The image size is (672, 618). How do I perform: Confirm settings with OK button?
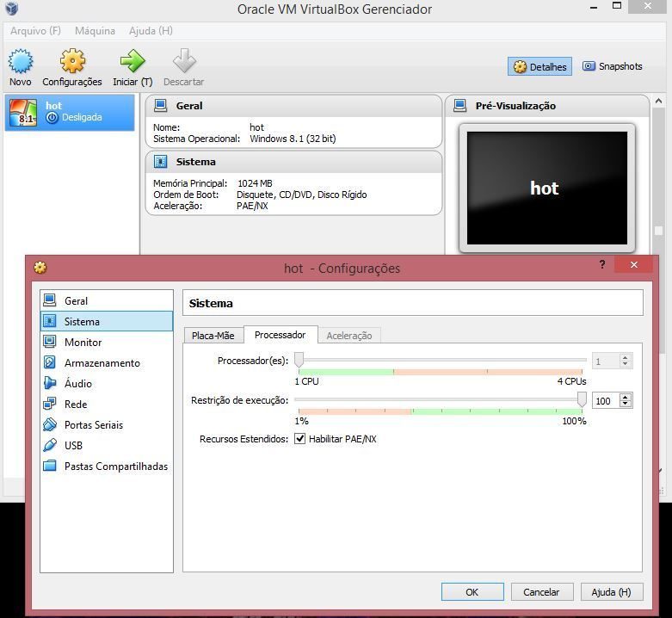[472, 592]
